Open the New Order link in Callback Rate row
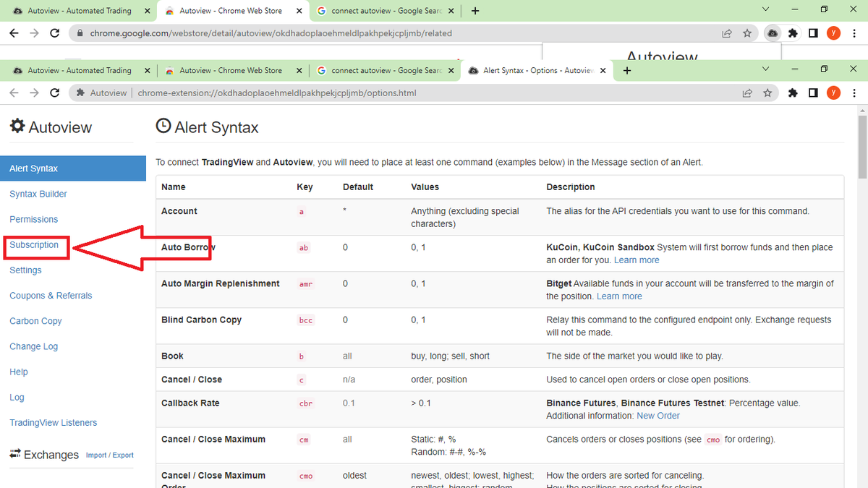 (x=658, y=416)
